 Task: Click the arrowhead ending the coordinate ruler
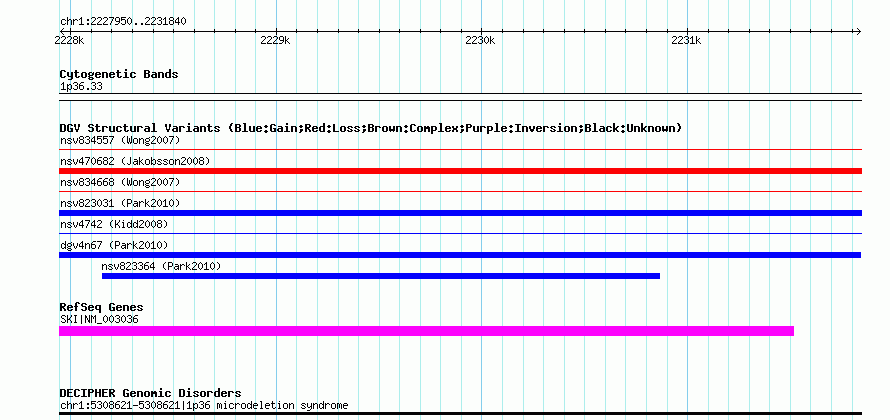[x=858, y=31]
